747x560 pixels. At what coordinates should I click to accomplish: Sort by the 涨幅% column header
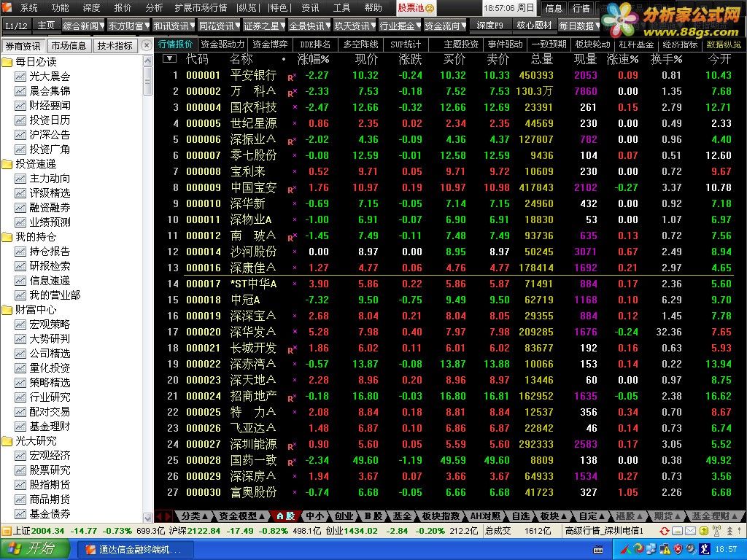point(313,59)
